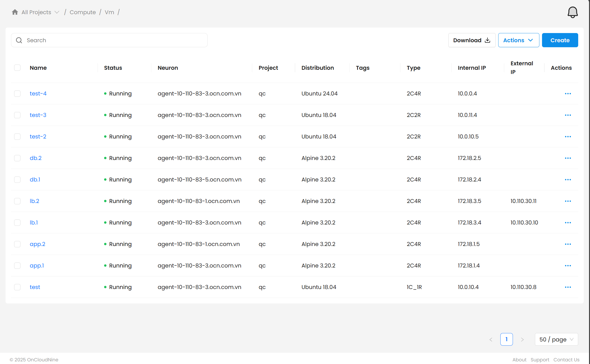Open row actions ellipsis for test VM
590x364 pixels.
(x=568, y=287)
